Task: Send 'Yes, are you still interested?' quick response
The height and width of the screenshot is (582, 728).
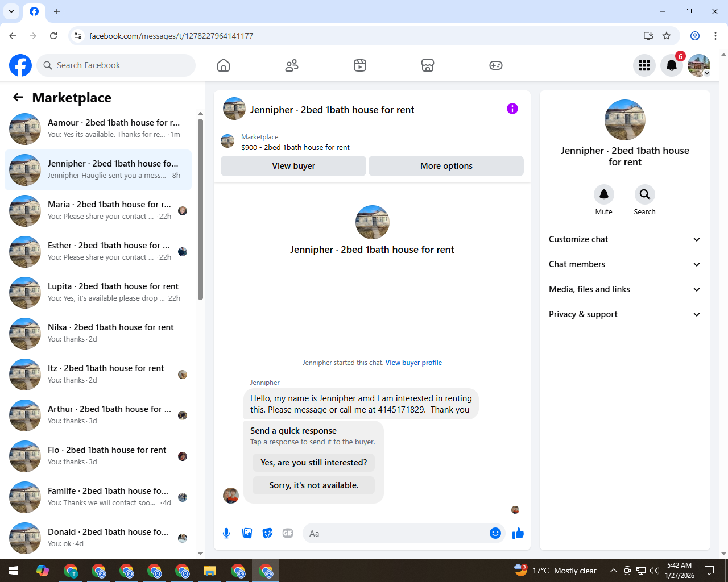Action: coord(314,463)
